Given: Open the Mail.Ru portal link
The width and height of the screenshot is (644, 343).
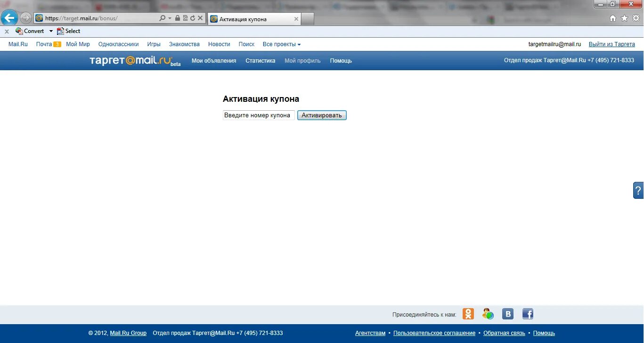Looking at the screenshot, I should point(18,44).
